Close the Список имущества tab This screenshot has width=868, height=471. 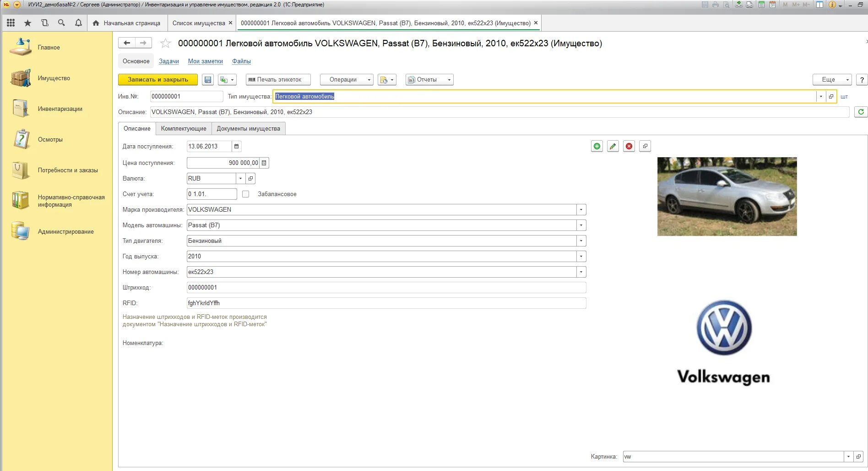tap(231, 23)
